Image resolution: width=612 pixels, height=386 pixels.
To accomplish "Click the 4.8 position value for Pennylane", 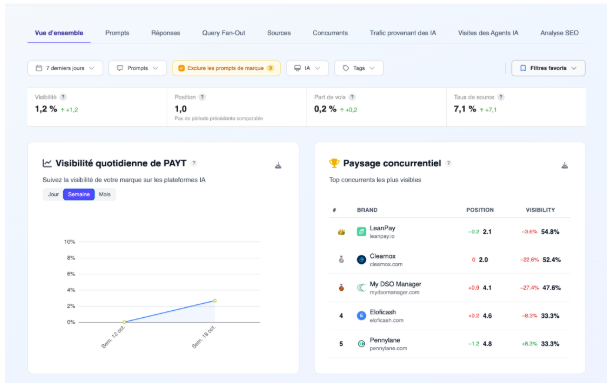I will click(487, 344).
